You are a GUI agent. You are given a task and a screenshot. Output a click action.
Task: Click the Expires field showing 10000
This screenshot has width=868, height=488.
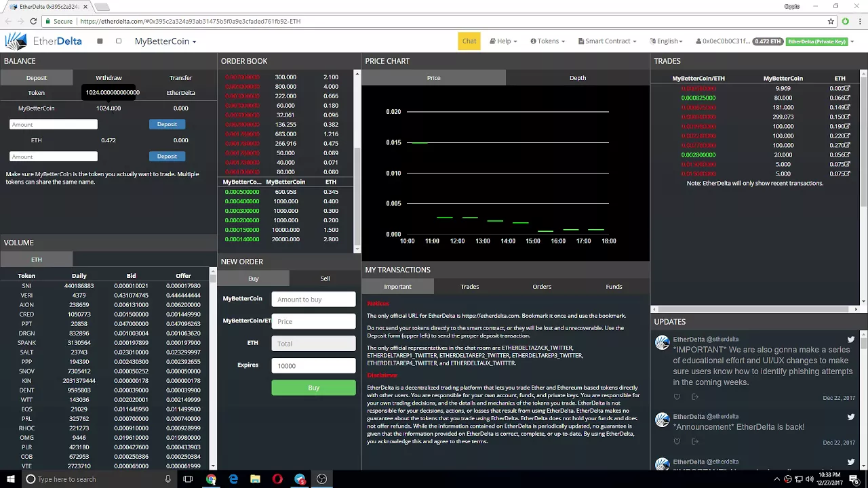313,366
